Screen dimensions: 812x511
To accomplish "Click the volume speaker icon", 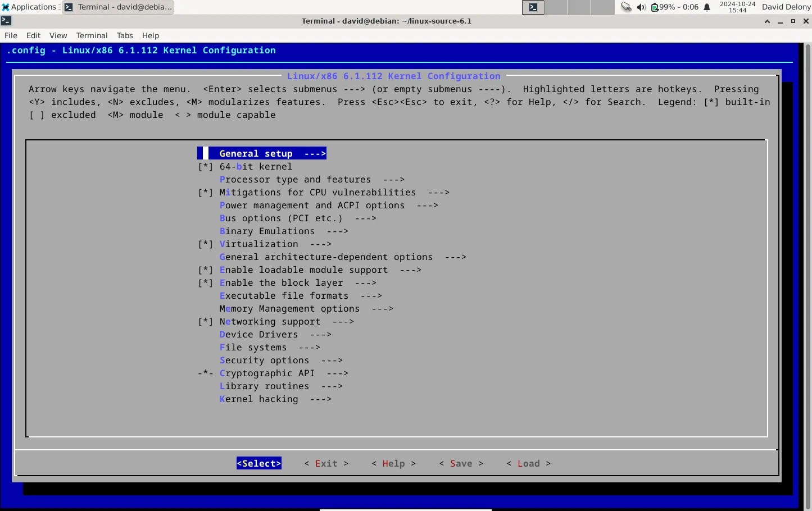I will pos(641,7).
